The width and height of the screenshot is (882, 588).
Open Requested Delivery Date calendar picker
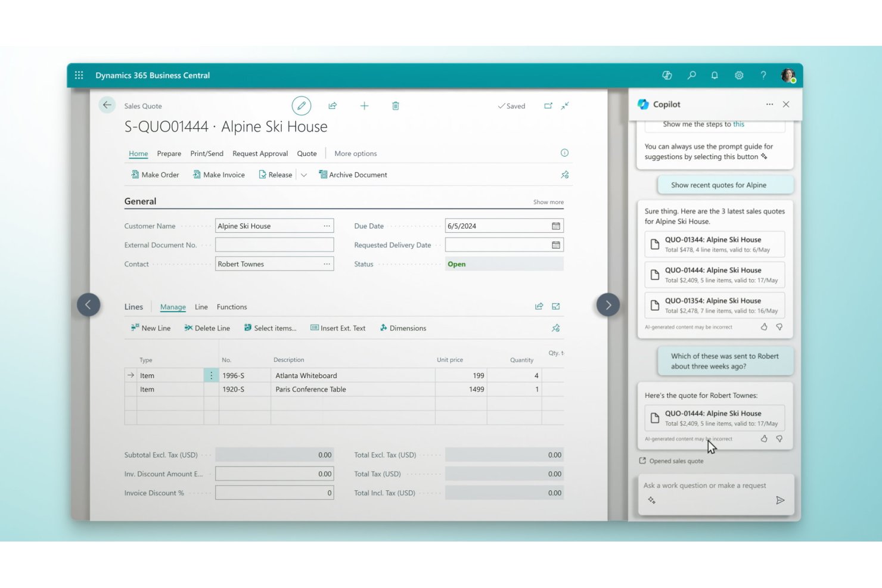(x=556, y=245)
